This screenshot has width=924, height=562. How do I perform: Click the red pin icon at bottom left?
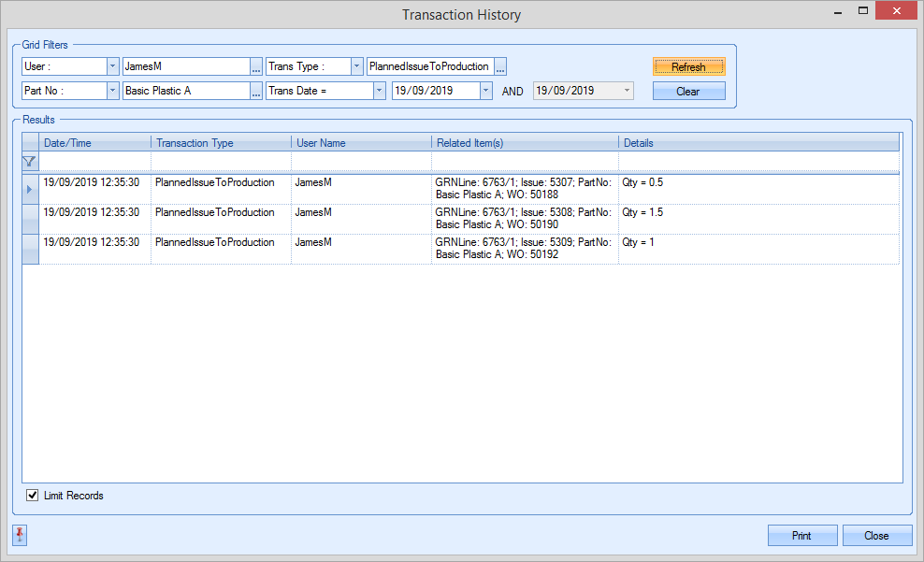click(x=21, y=535)
